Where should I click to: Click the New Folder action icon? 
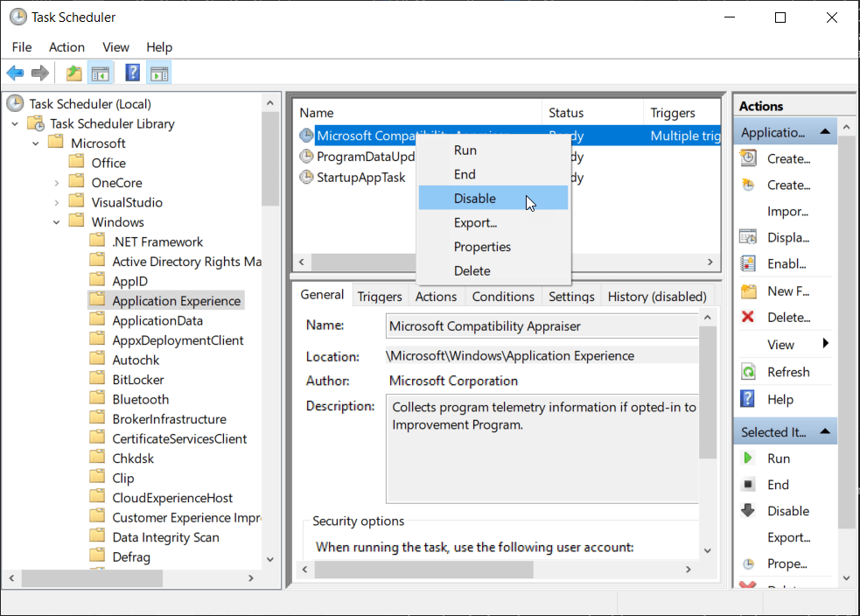750,290
